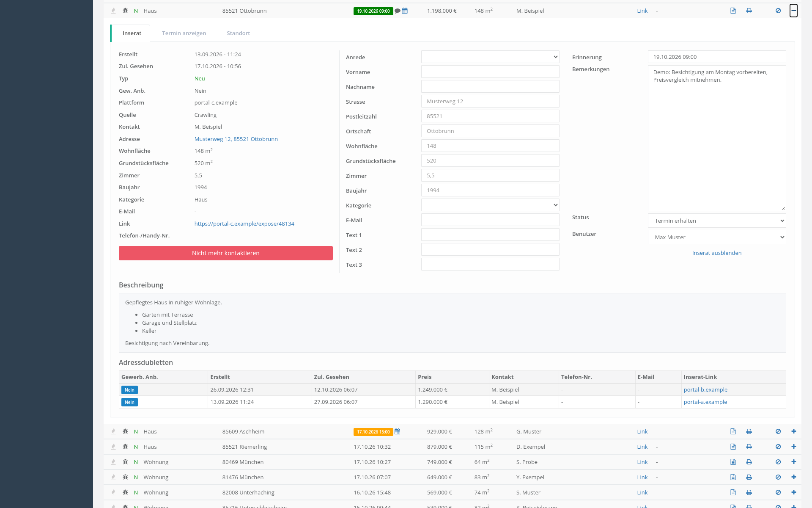Click the block icon in the Riemerling row

point(778,447)
